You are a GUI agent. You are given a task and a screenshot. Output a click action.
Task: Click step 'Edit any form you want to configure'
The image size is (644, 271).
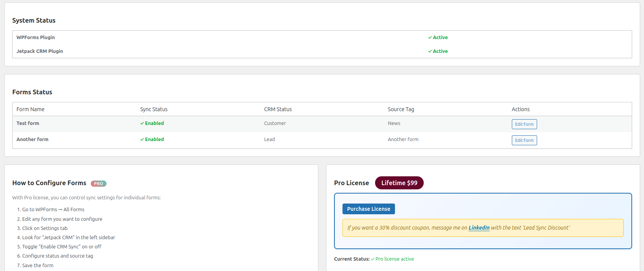click(x=62, y=219)
